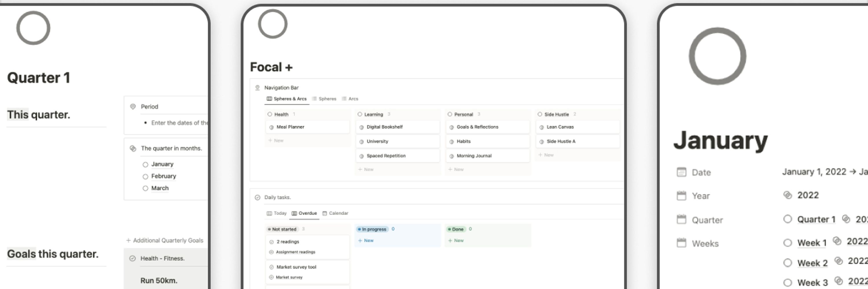The width and height of the screenshot is (868, 289).
Task: Click the Personal column group header
Action: point(460,114)
